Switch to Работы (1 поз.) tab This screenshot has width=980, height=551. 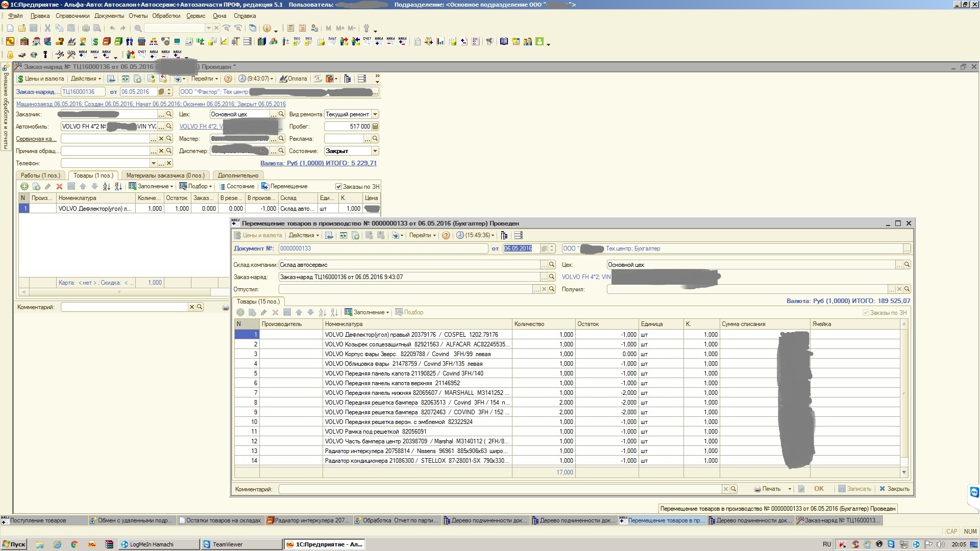40,175
